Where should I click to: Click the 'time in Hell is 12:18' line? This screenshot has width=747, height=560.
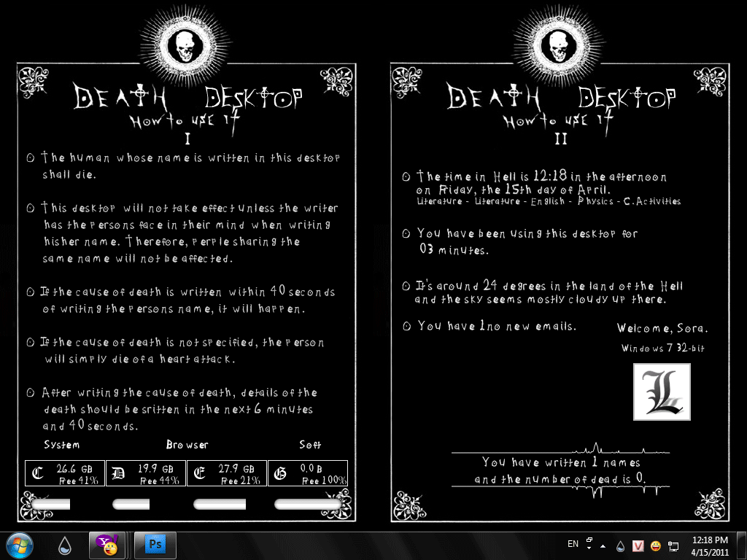point(542,176)
